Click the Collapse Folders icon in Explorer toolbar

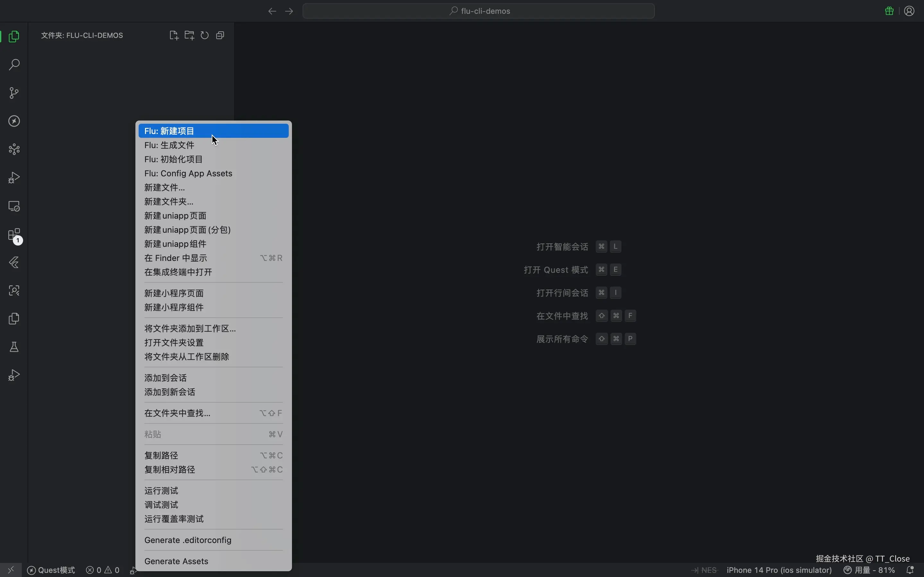[220, 35]
